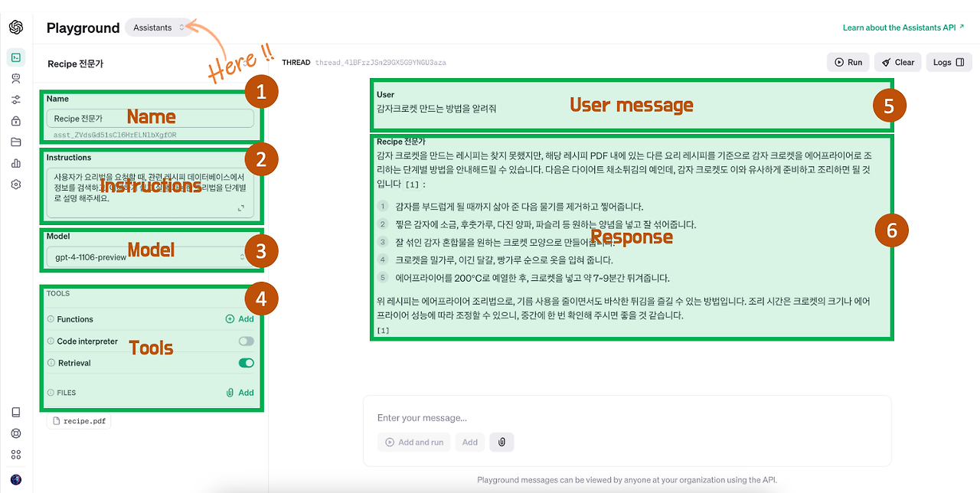
Task: Disable the Retrieval toggle
Action: pos(246,363)
